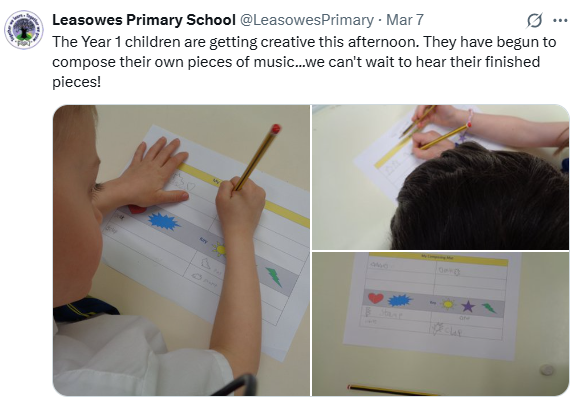Click the blue burst on the bottom-right worksheet
Screen dimensions: 586x403
click(x=400, y=300)
